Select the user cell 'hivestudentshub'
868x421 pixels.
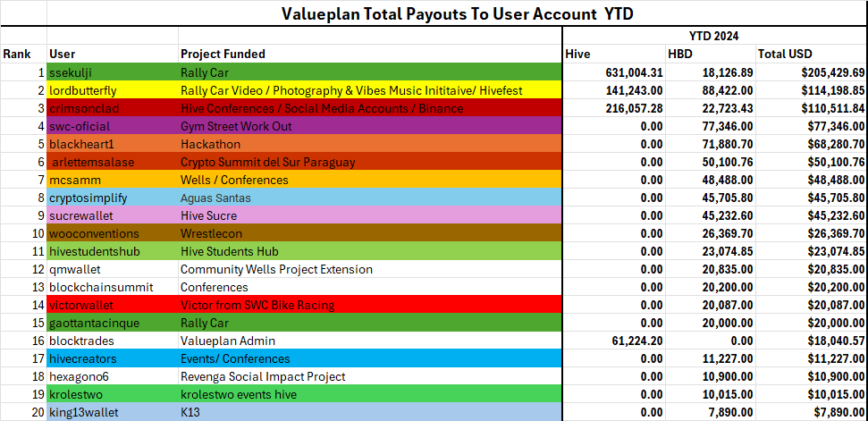[x=113, y=252]
